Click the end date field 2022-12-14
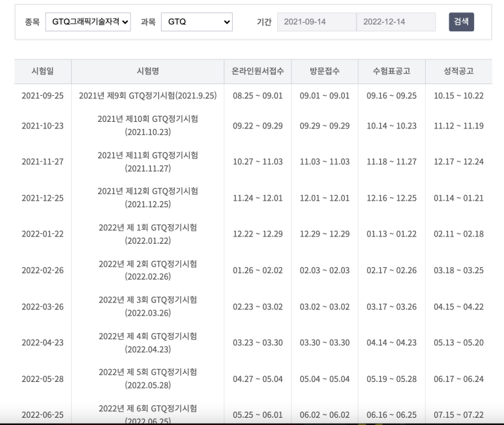This screenshot has width=504, height=425. click(x=396, y=22)
